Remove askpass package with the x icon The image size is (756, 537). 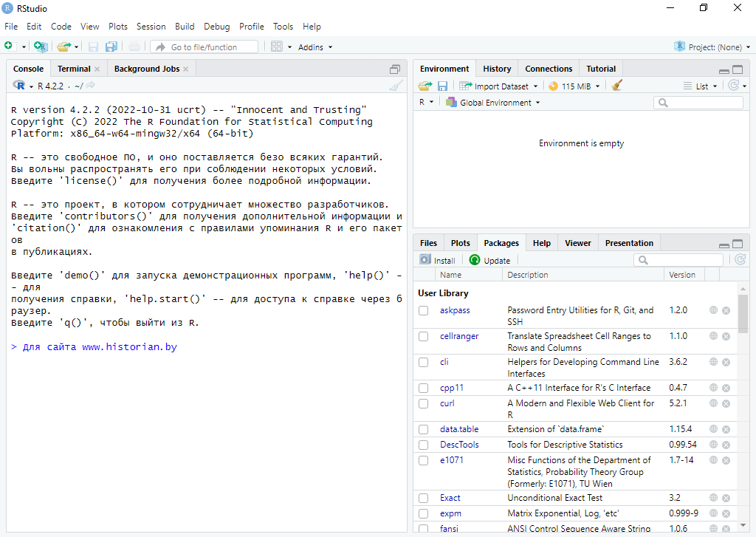pyautogui.click(x=726, y=310)
